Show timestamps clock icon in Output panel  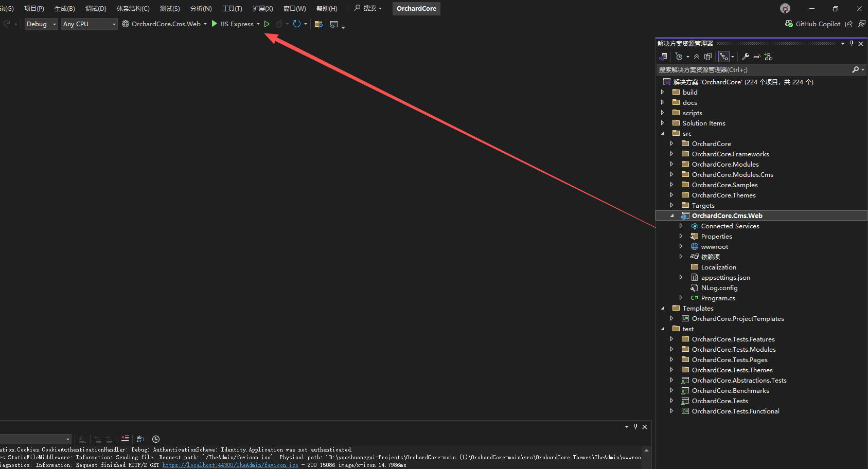click(x=156, y=439)
